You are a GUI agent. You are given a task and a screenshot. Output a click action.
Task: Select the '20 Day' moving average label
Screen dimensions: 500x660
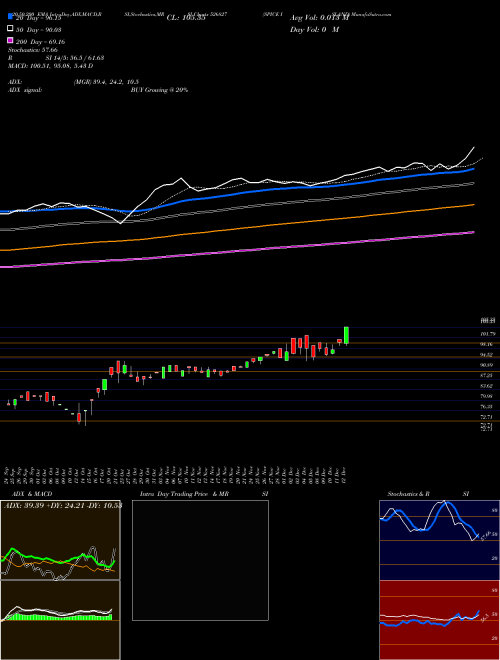(39, 18)
